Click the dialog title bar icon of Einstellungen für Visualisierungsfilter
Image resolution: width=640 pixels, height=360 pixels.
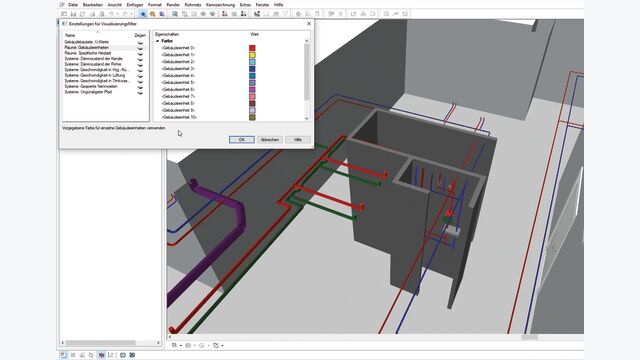click(64, 24)
